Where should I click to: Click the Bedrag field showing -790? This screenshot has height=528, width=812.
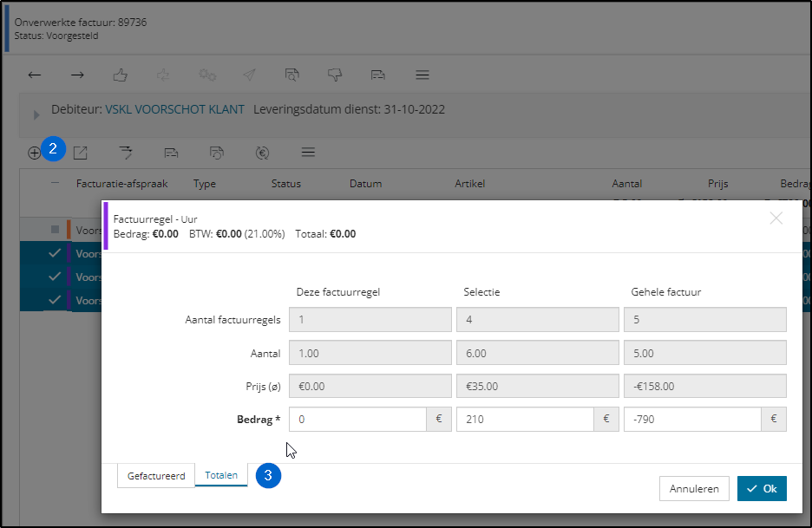(x=692, y=420)
